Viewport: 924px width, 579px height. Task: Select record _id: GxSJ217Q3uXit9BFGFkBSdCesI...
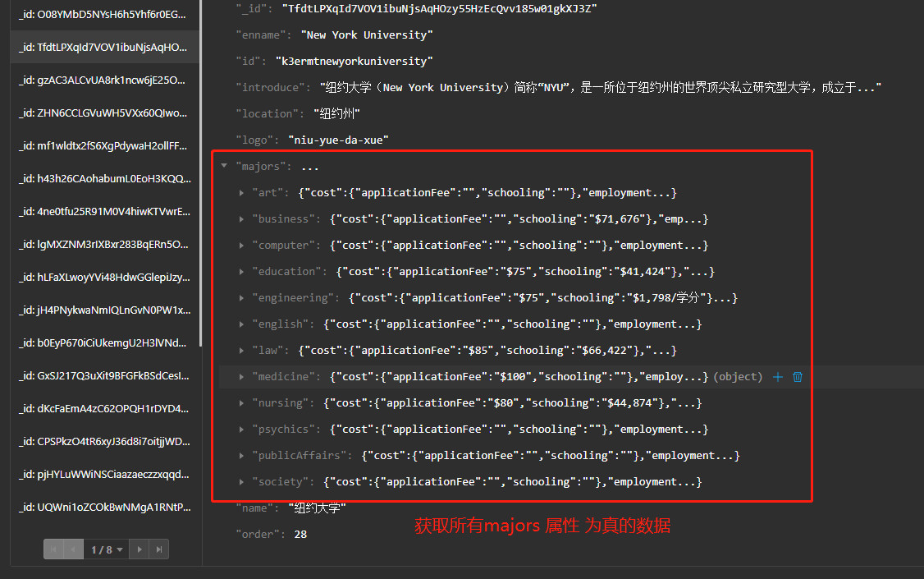105,375
